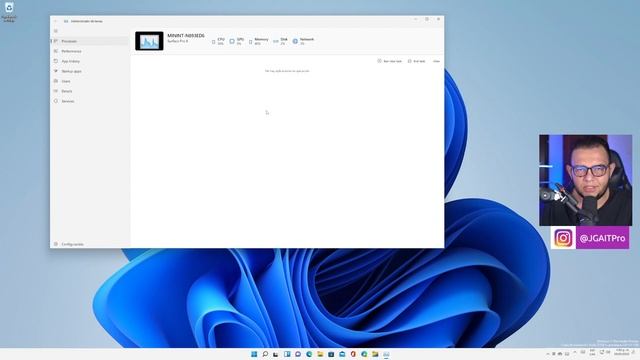This screenshot has width=640, height=360.
Task: Click the End task button
Action: click(x=417, y=61)
